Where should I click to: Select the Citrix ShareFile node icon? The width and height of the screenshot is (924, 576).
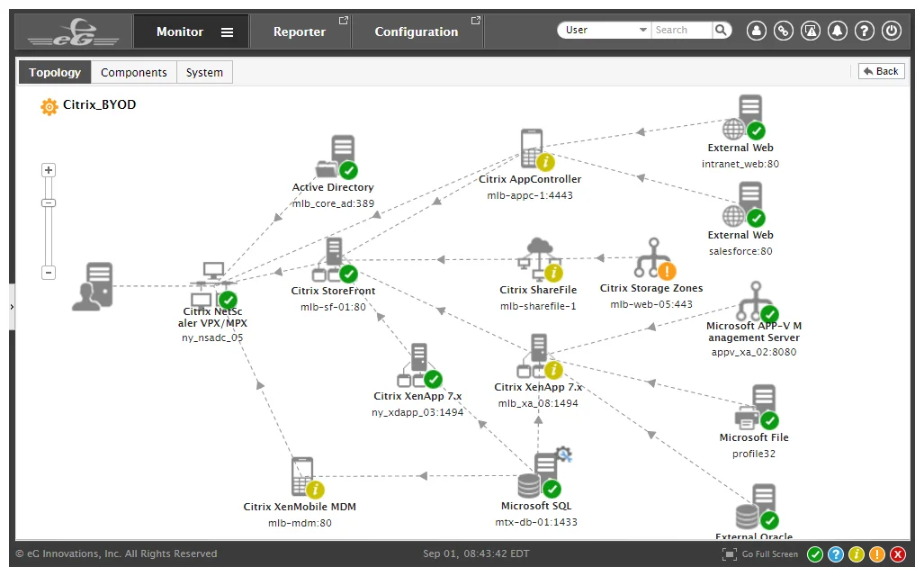coord(539,259)
